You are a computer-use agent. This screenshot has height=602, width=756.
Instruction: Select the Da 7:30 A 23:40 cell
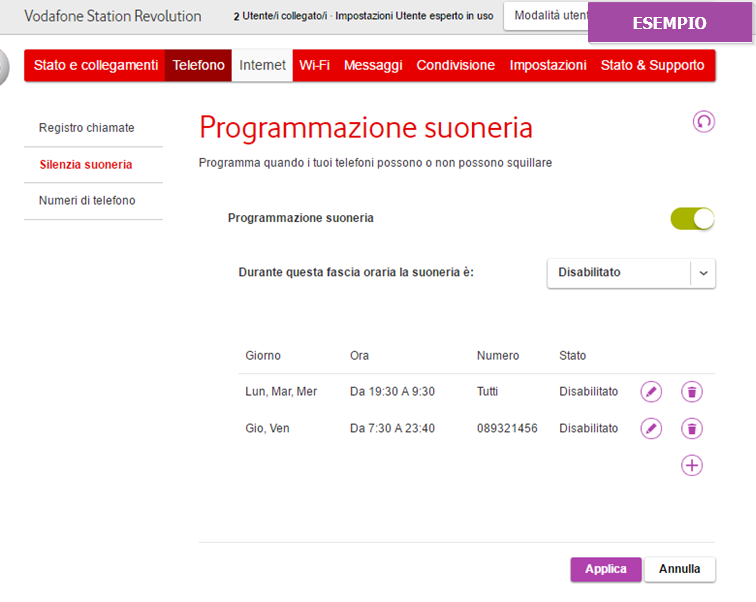coord(392,428)
